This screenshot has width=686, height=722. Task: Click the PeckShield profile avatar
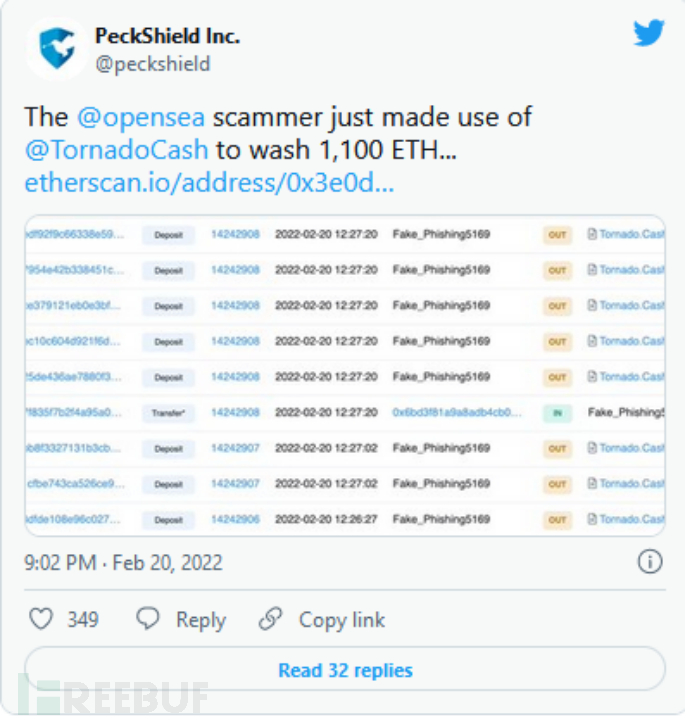click(55, 49)
